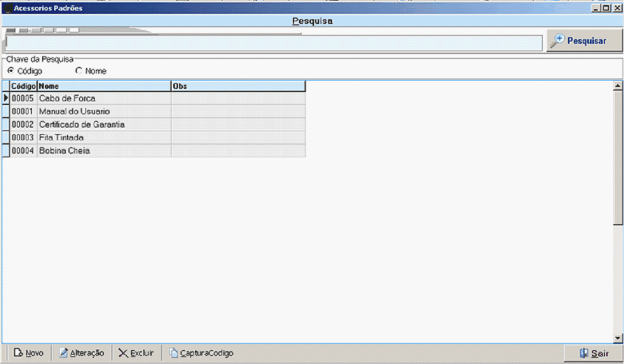The width and height of the screenshot is (624, 364).
Task: Click the scrollbar up arrow
Action: click(x=618, y=86)
